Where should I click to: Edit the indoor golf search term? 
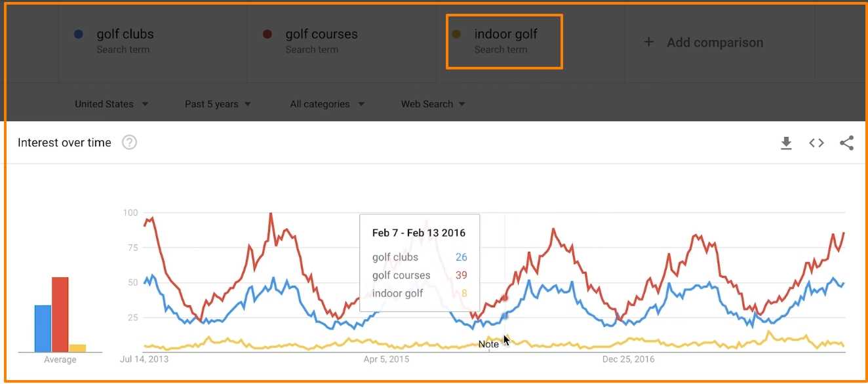click(505, 35)
